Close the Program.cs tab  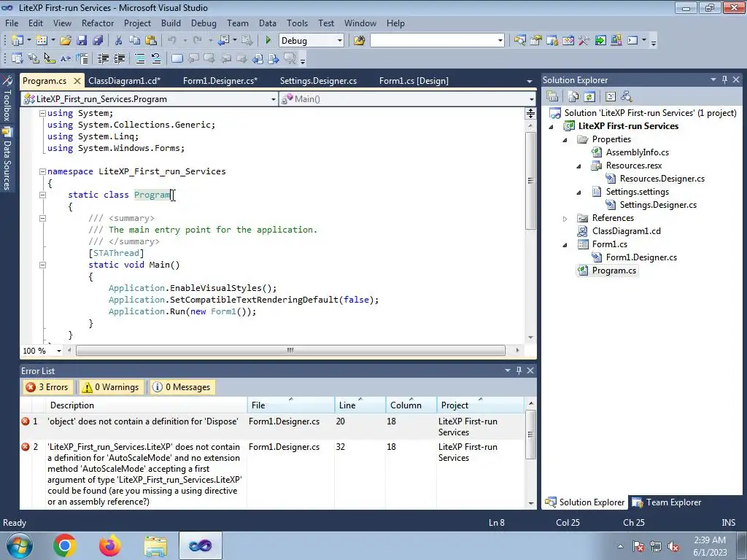click(x=77, y=80)
